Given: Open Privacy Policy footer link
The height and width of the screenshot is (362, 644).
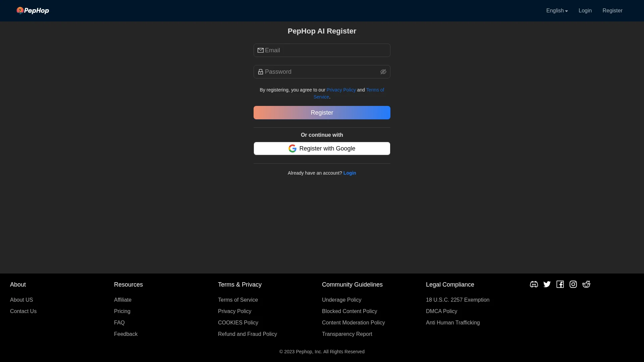Looking at the screenshot, I should 234,311.
